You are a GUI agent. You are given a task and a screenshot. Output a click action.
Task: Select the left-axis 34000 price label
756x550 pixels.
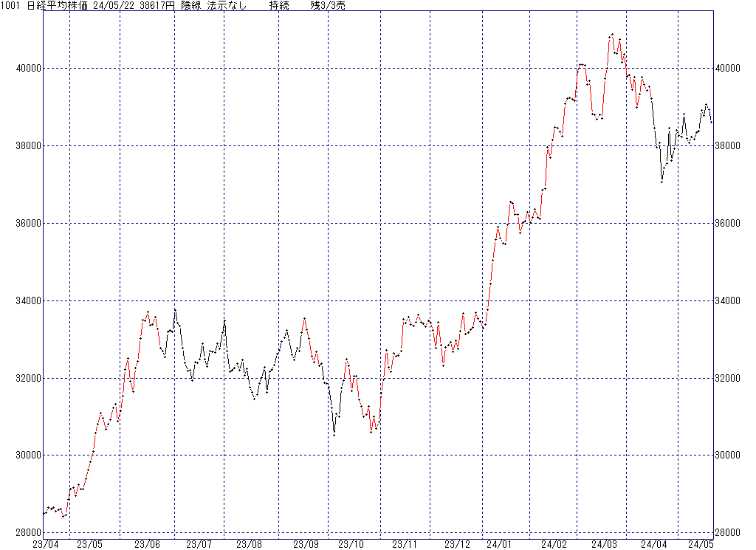27,301
